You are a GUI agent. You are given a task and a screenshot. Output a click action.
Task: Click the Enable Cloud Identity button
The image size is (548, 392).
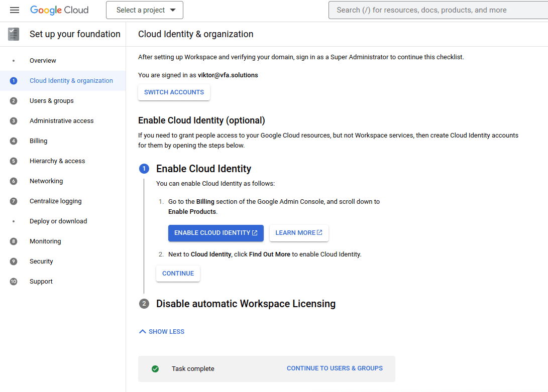215,233
